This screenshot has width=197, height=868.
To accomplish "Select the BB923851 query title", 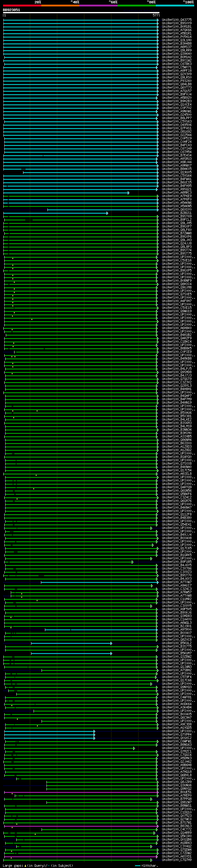I will point(11,10).
